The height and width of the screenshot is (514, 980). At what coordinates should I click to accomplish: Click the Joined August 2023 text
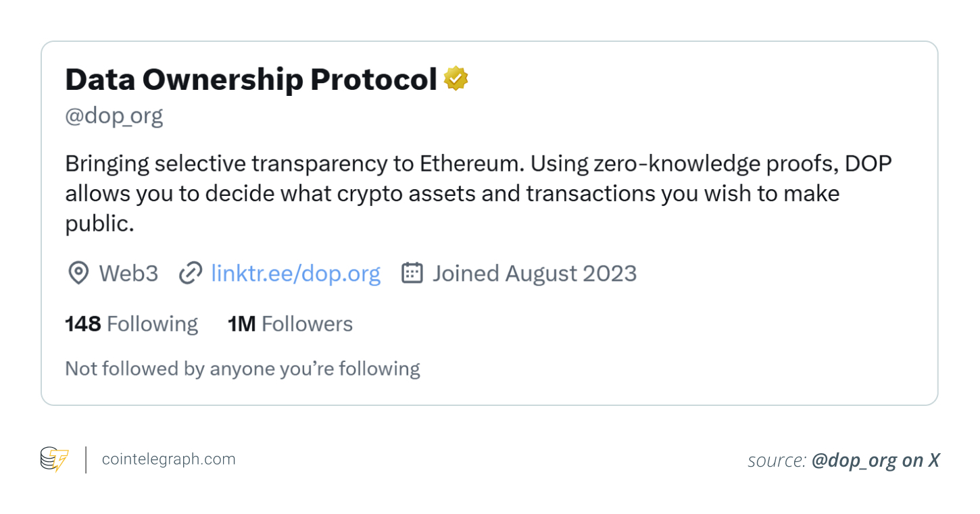tap(535, 274)
